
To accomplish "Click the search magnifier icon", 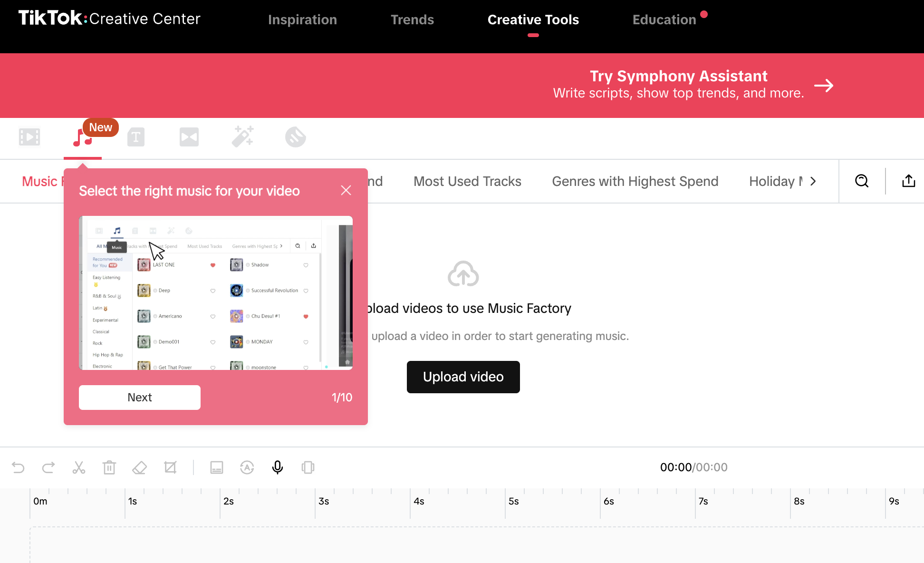I will [862, 181].
